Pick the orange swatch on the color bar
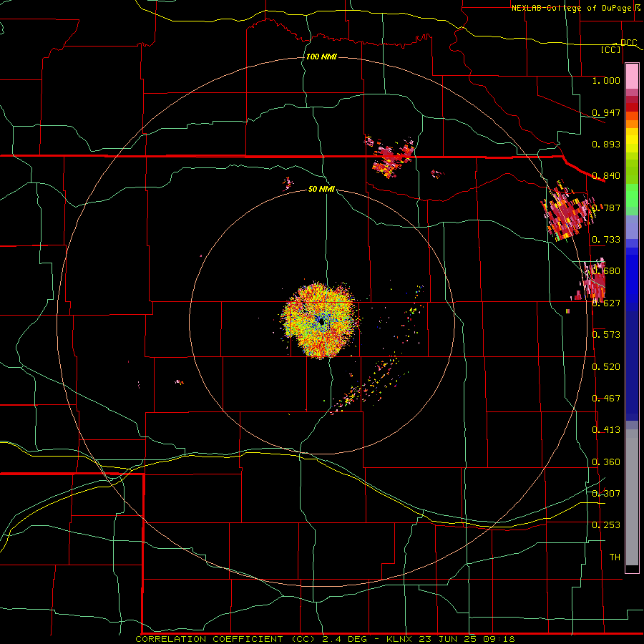 [632, 125]
